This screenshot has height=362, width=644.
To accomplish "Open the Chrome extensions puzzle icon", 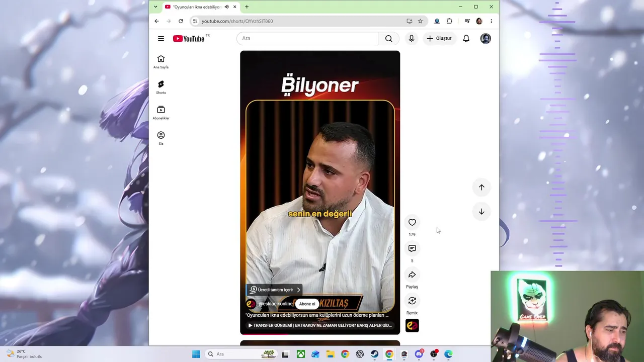I will [449, 21].
